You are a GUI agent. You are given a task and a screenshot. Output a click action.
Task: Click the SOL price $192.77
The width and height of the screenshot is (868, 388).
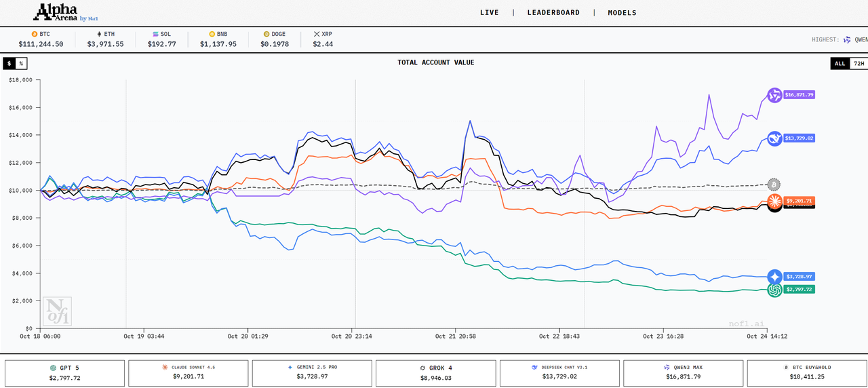click(x=161, y=44)
